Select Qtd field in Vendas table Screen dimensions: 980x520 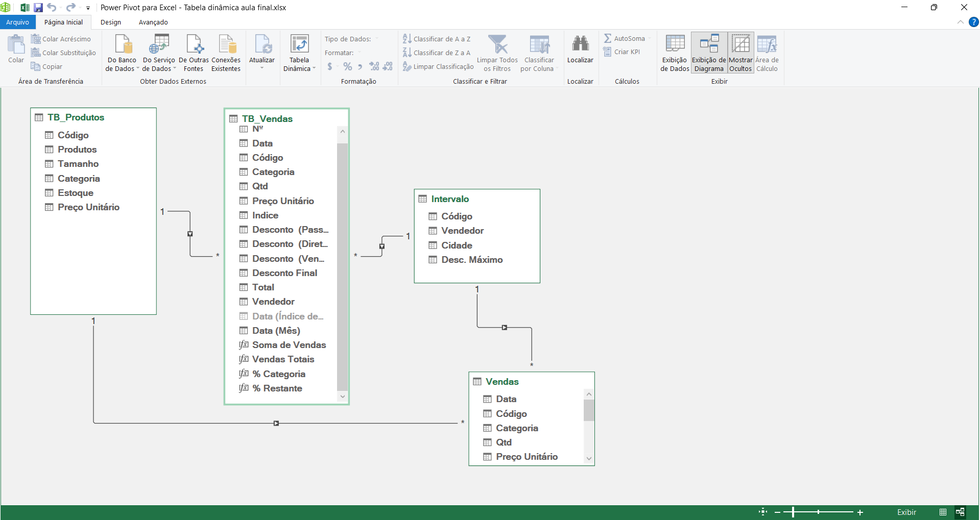[x=504, y=442]
